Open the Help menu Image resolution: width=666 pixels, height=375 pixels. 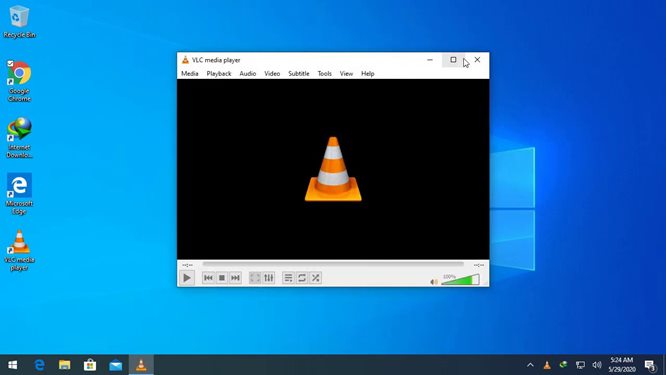click(367, 73)
